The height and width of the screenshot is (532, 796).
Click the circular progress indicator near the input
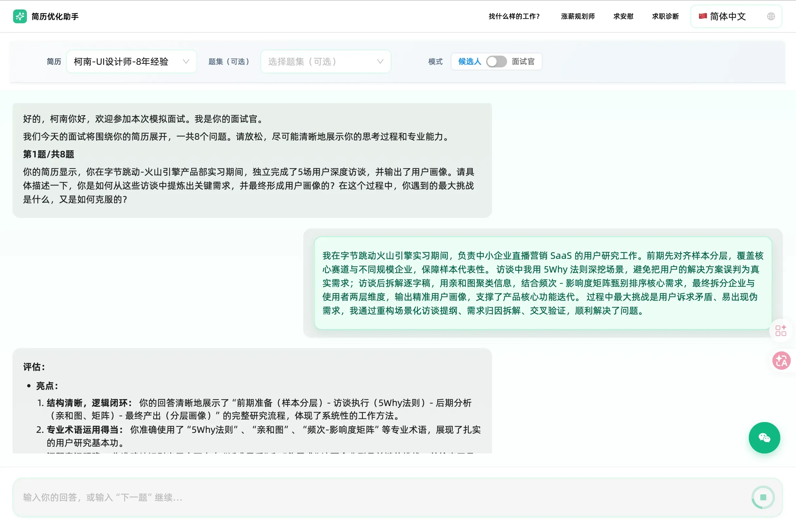coord(763,497)
